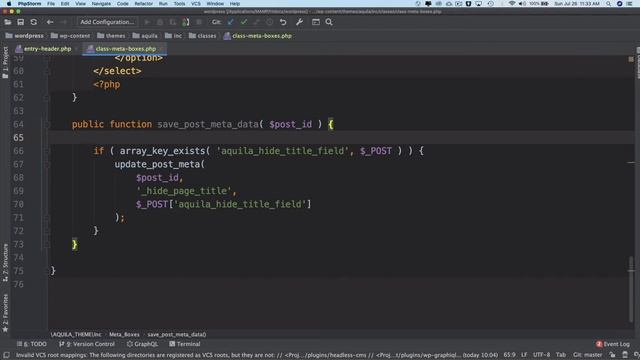Click the Invalid VCS root mappings status message
Viewport: 640px width, 360px height.
click(256, 355)
